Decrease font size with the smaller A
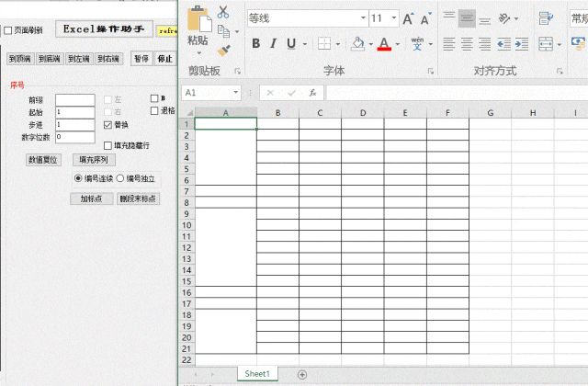This screenshot has width=588, height=386. click(426, 18)
